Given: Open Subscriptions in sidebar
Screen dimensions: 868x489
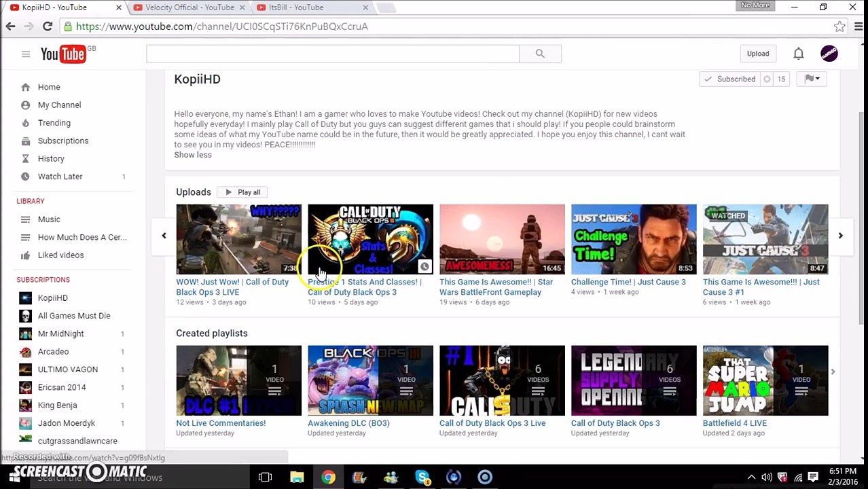Looking at the screenshot, I should pos(63,141).
